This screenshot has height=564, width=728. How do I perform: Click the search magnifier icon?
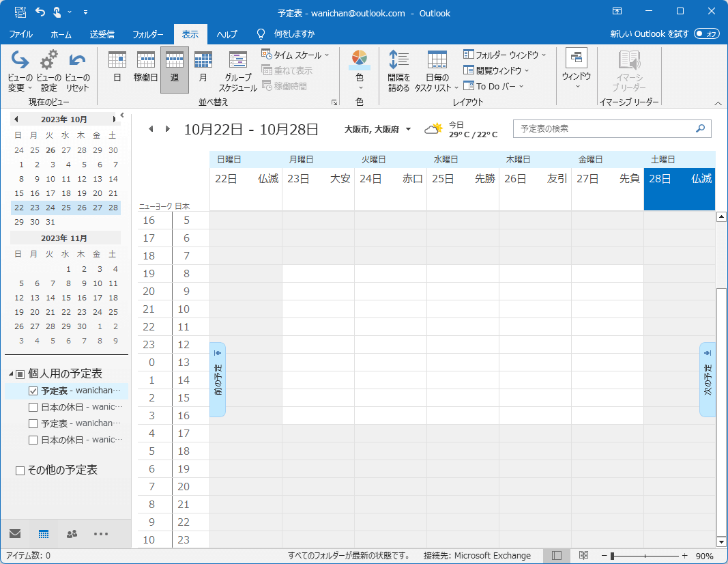pyautogui.click(x=700, y=128)
